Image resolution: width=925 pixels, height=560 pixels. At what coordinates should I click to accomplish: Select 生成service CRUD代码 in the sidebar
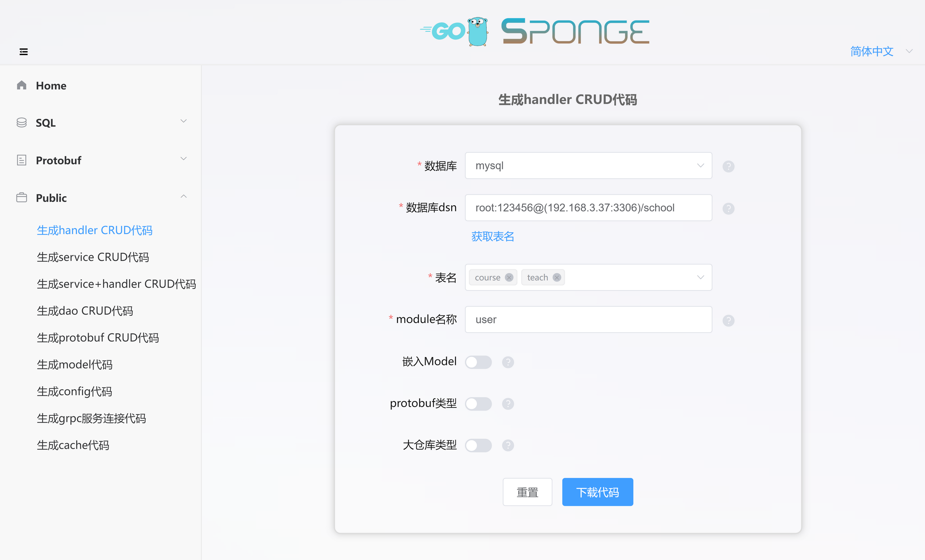93,257
